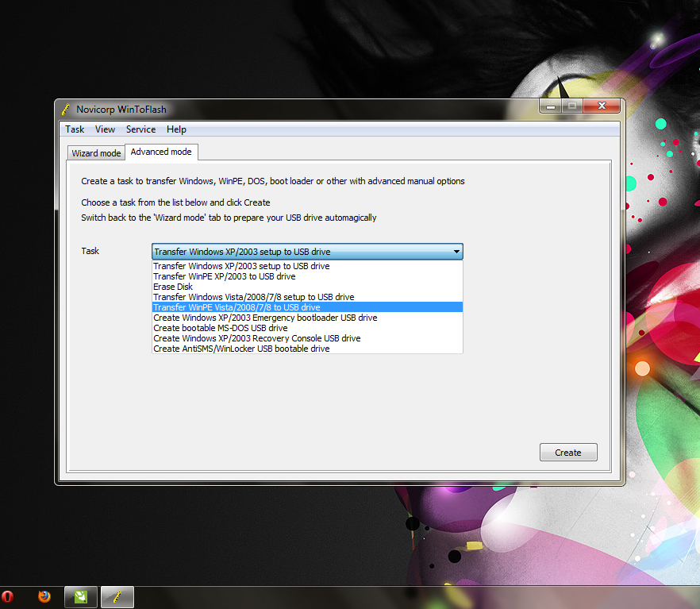Select highlighted Transfer WinPE Vista/2008/7/8 option
Screen dimensions: 700x609
pyautogui.click(x=307, y=307)
